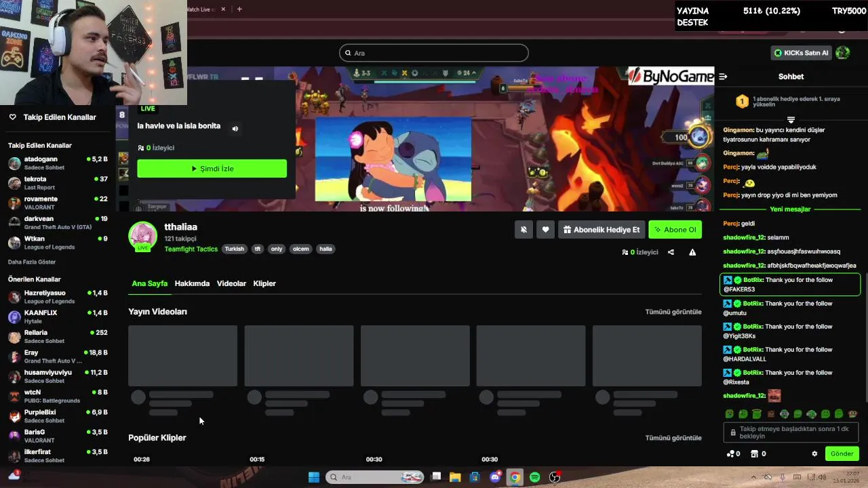Open the Videolar tab

tap(231, 283)
